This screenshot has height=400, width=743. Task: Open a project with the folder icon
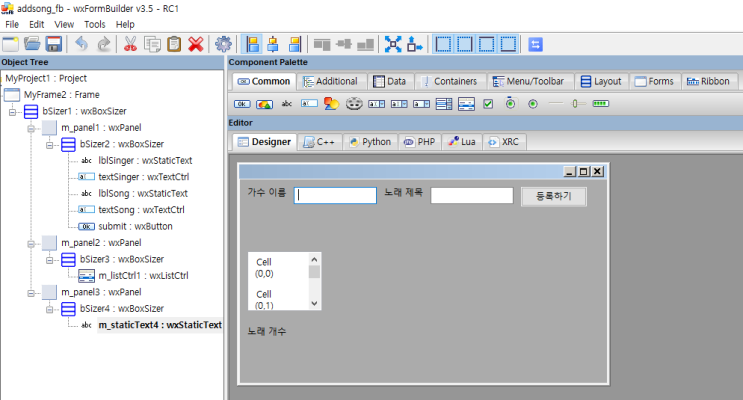tap(32, 44)
